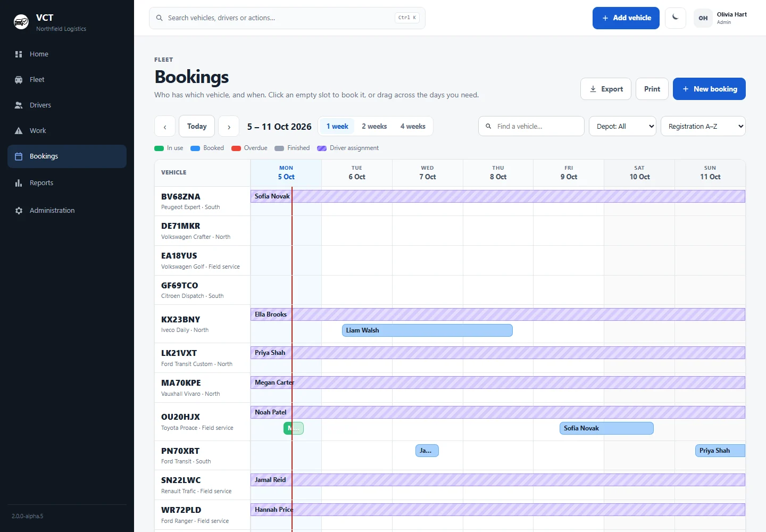Click the MON 5 Oct column header

[286, 173]
